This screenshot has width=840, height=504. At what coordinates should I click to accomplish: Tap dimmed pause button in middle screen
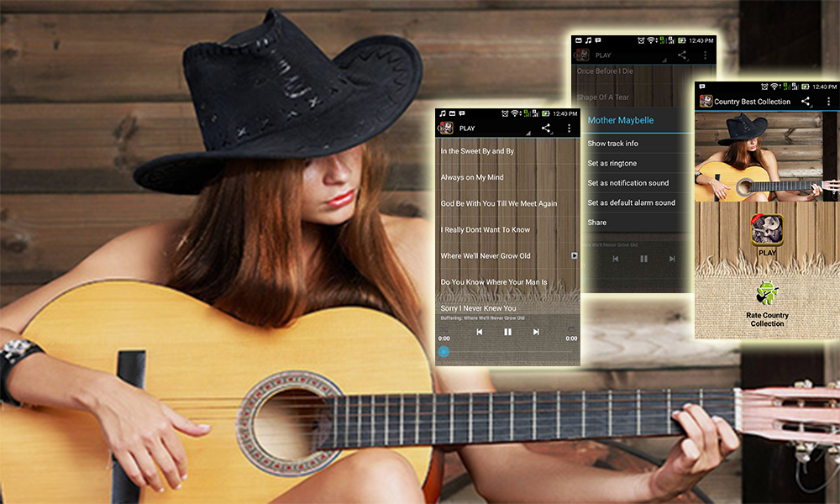(644, 259)
